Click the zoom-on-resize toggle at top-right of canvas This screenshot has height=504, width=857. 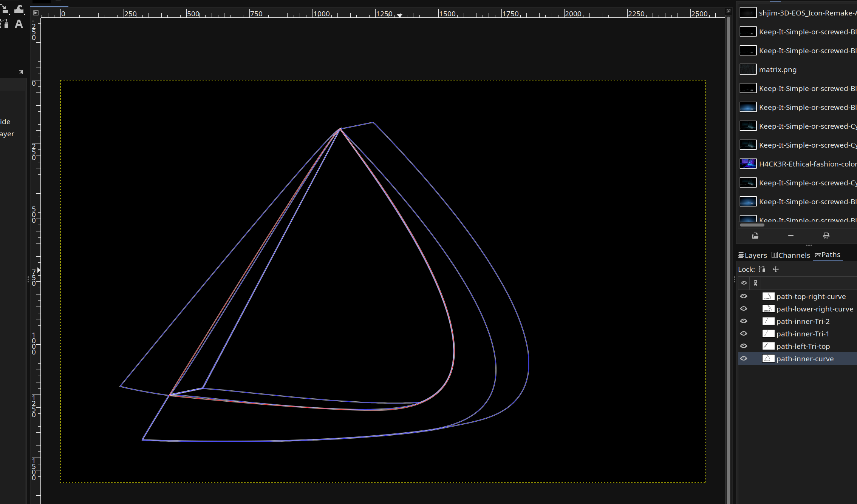click(x=729, y=11)
